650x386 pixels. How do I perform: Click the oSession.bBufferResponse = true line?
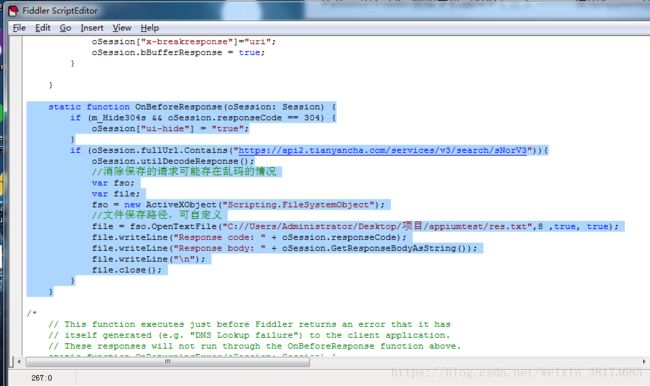click(178, 53)
